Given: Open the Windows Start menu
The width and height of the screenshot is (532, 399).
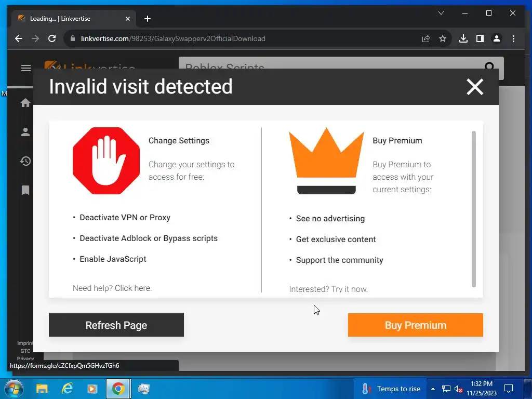Looking at the screenshot, I should point(14,389).
